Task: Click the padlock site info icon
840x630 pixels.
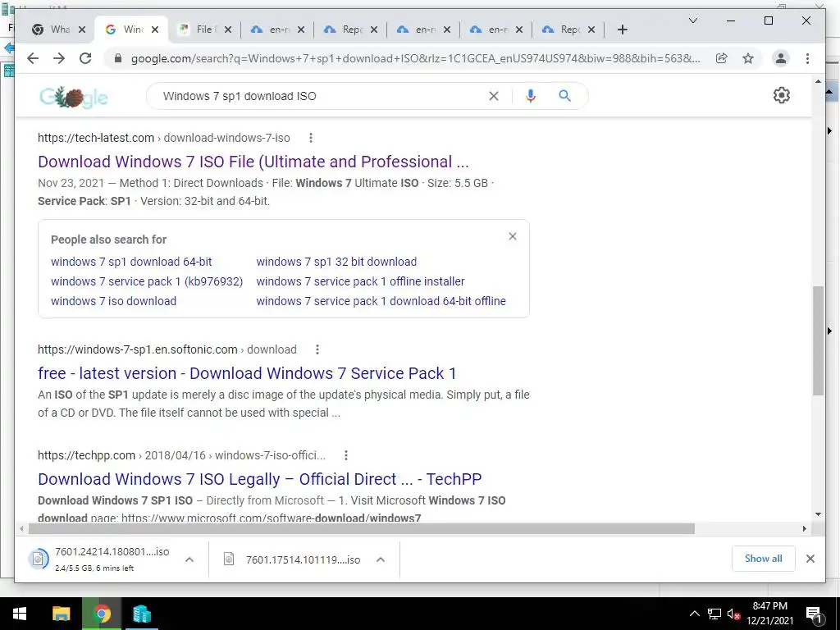Action: (118, 58)
